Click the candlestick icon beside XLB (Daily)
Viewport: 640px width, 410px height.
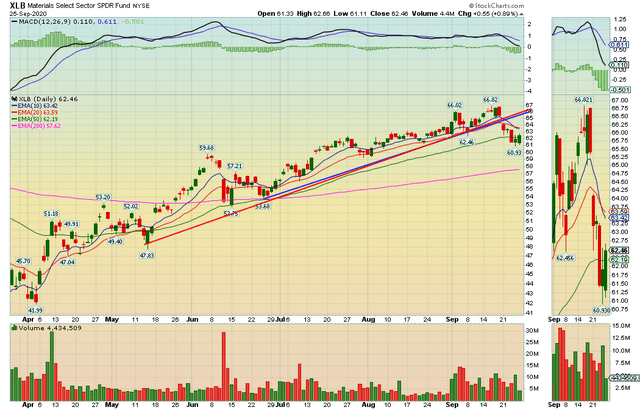(14, 99)
